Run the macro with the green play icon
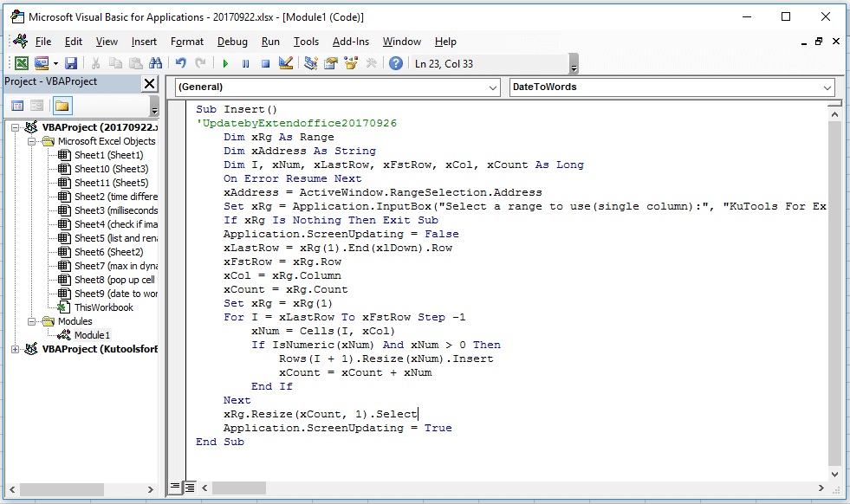The width and height of the screenshot is (850, 504). point(225,63)
